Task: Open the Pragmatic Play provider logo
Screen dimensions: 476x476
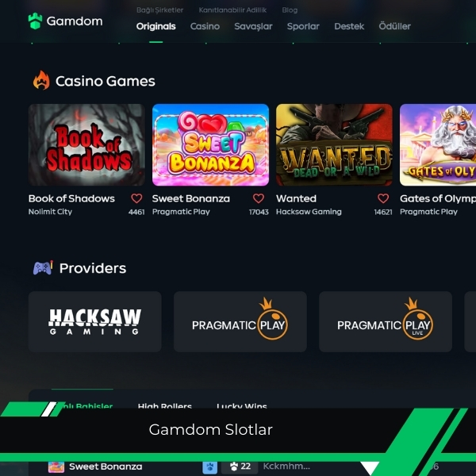Action: coord(240,322)
